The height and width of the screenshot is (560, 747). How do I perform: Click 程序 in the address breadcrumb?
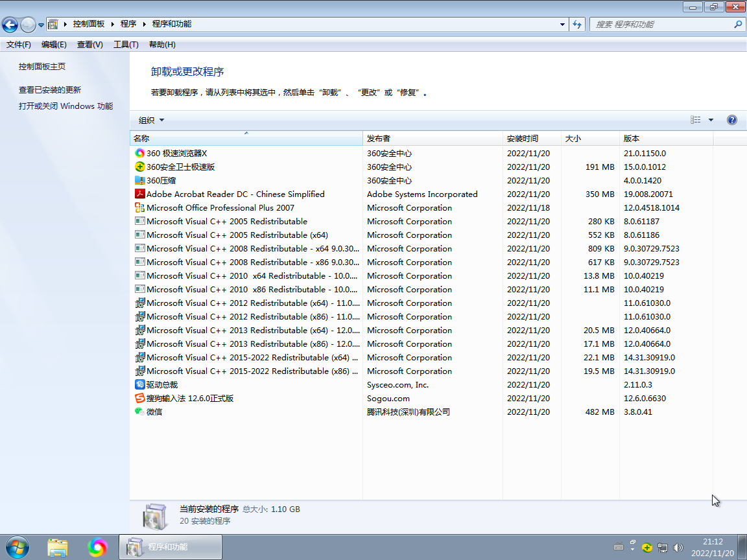[128, 24]
